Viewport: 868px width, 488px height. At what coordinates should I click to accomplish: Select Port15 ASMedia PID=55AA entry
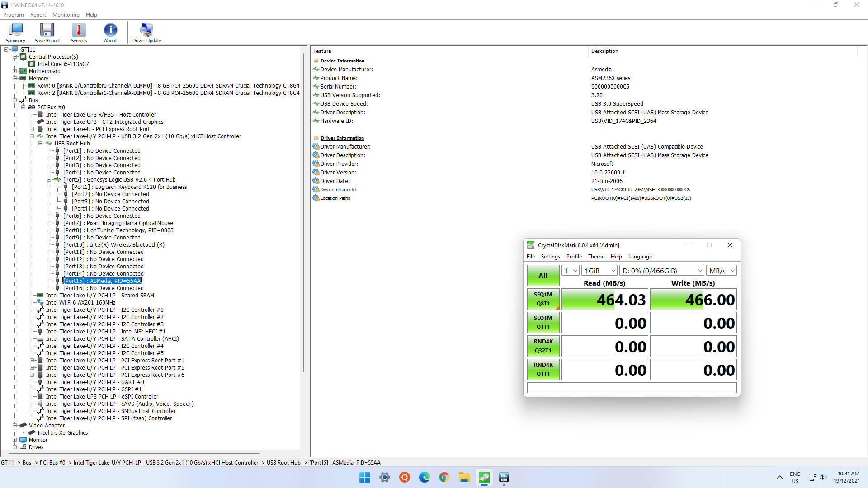pyautogui.click(x=102, y=281)
